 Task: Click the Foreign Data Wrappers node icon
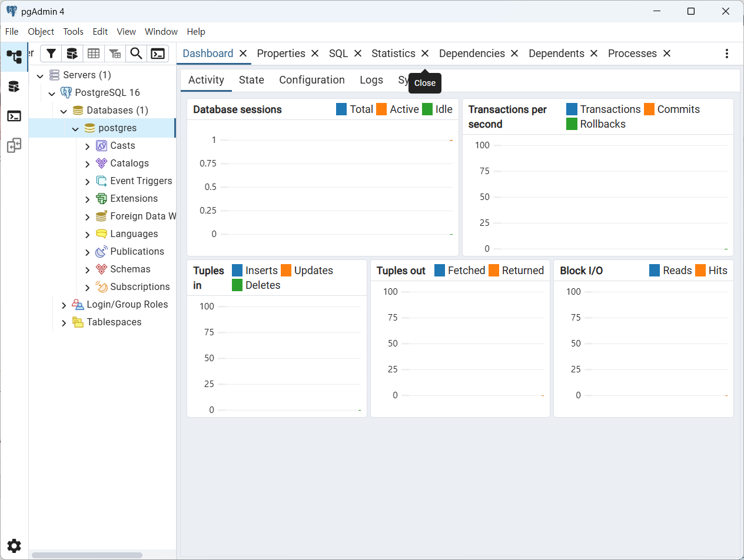101,216
